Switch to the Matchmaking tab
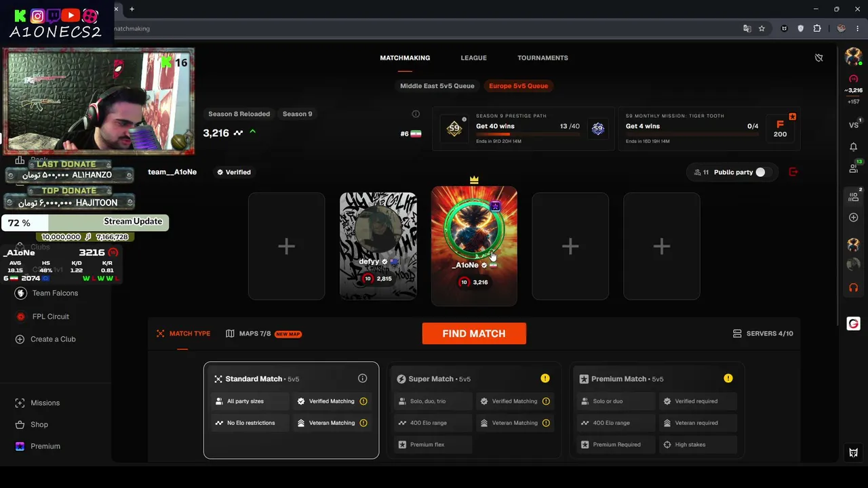The image size is (868, 488). point(405,58)
